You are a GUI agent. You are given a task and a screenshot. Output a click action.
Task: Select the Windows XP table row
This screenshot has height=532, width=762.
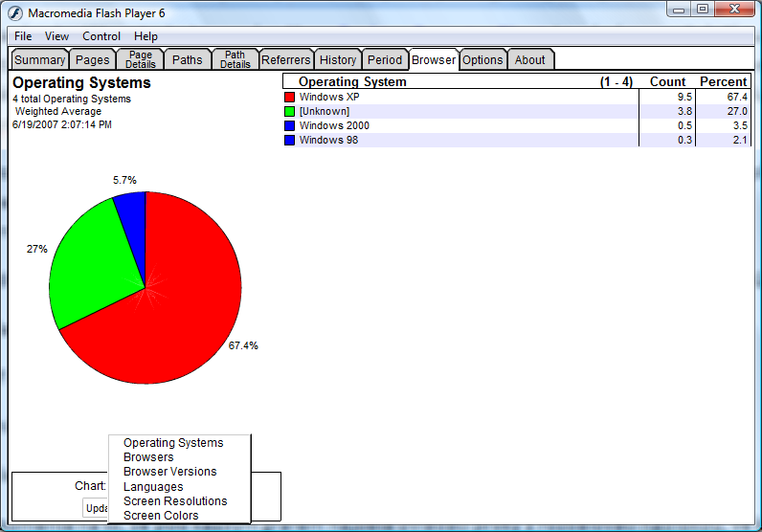[517, 98]
